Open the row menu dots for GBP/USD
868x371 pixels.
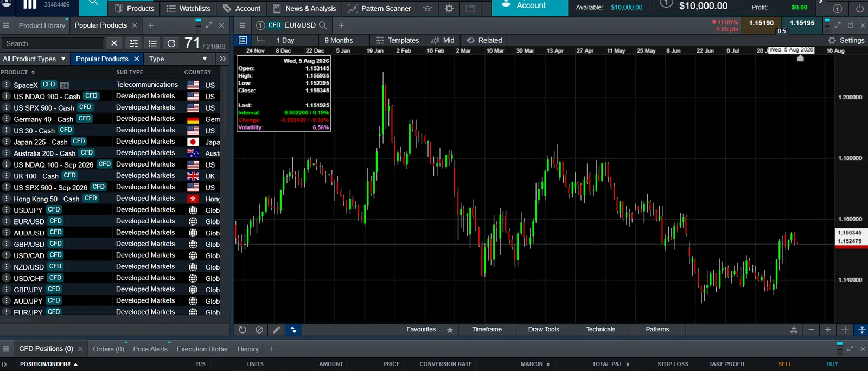pyautogui.click(x=6, y=245)
